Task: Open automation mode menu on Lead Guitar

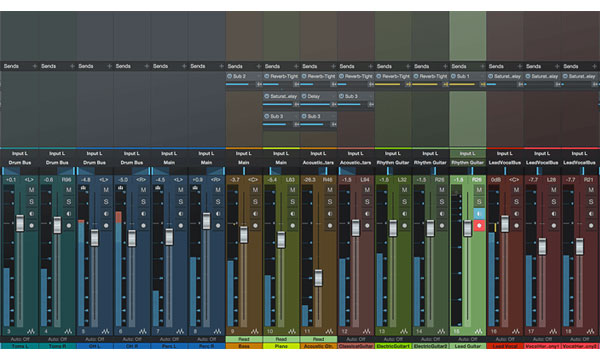Action: click(467, 339)
